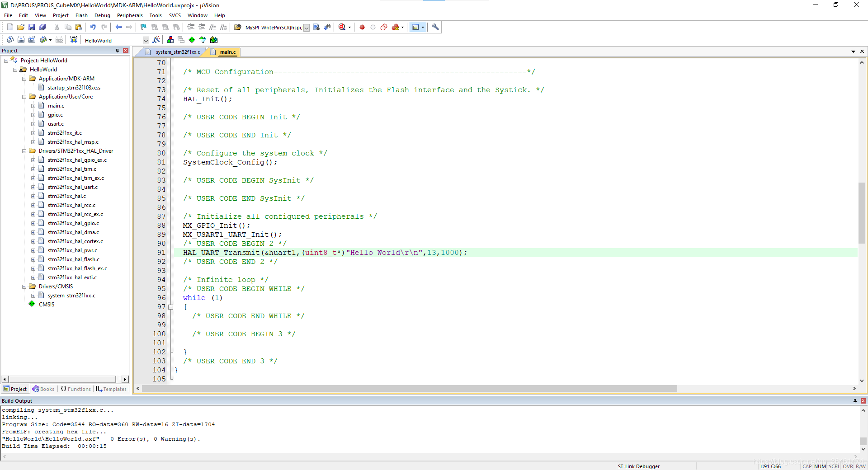Select stm32f1xx_hal_uart.c in project tree
Image resolution: width=868 pixels, height=470 pixels.
pos(72,187)
